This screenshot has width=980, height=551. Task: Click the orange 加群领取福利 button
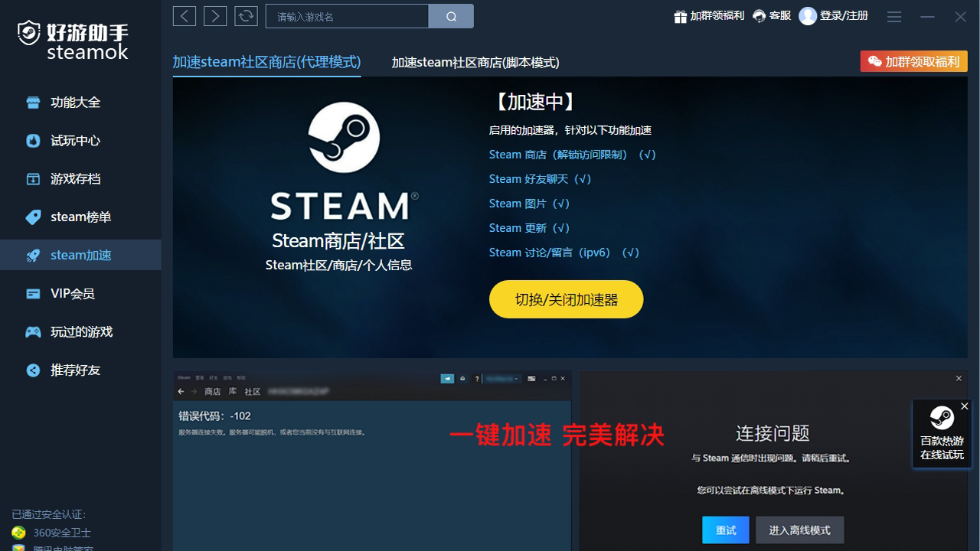pyautogui.click(x=913, y=61)
